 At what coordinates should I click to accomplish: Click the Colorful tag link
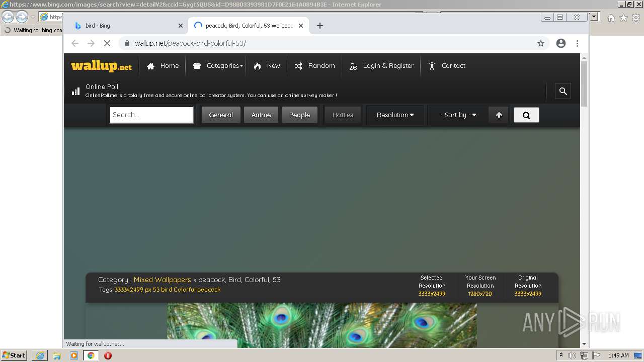tap(185, 290)
